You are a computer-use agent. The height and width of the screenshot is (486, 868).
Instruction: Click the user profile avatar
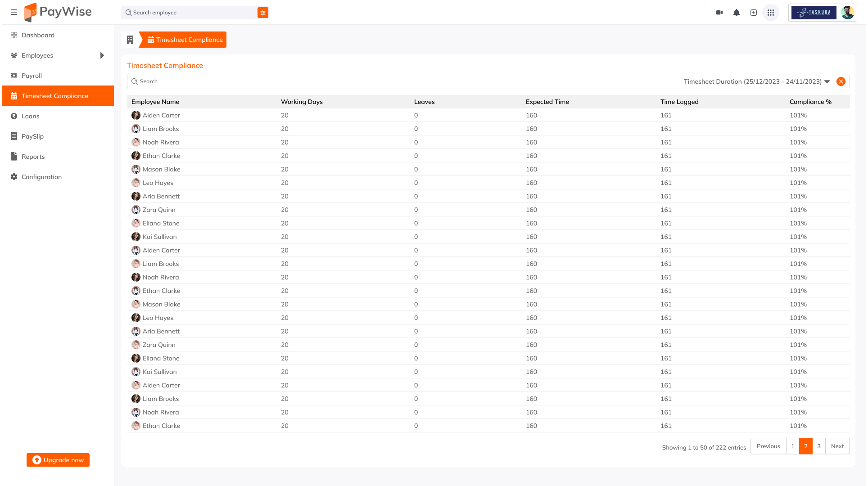click(847, 13)
